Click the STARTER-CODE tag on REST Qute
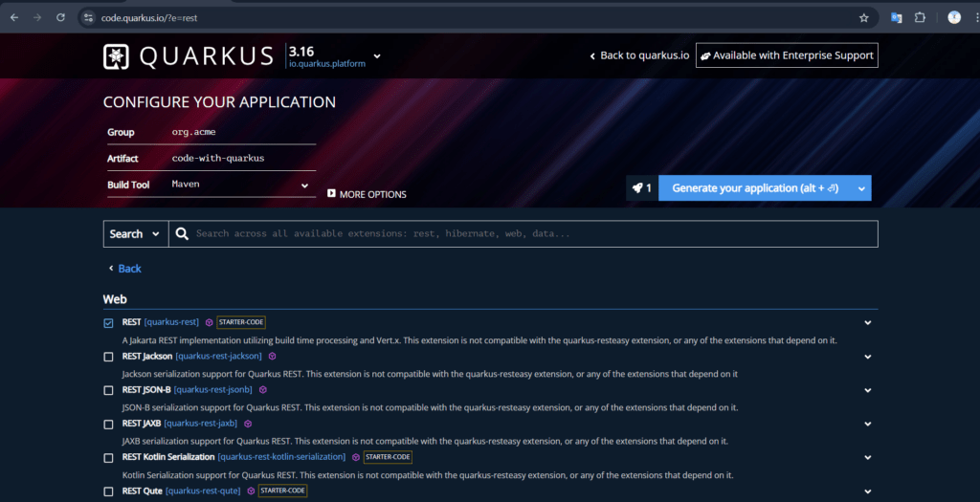980x502 pixels. (x=283, y=491)
